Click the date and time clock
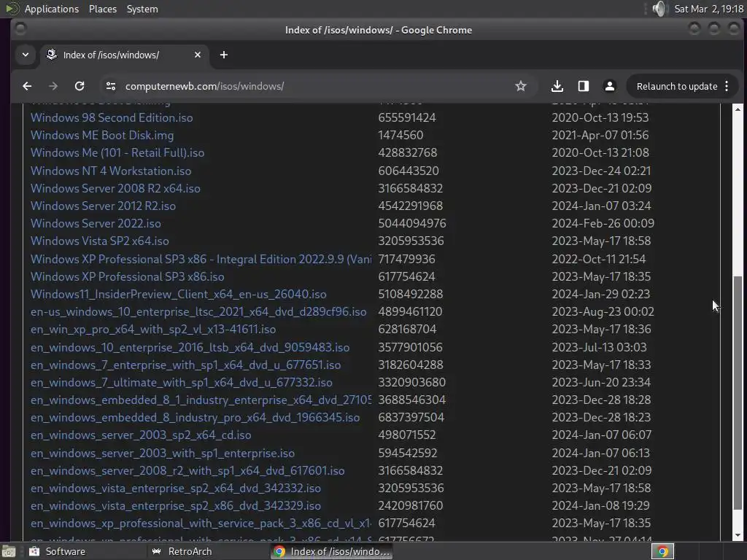747x560 pixels. (x=708, y=9)
